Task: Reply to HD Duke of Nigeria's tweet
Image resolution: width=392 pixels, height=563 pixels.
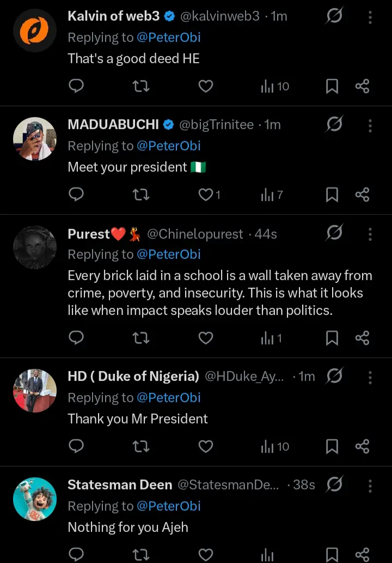Action: pyautogui.click(x=77, y=447)
